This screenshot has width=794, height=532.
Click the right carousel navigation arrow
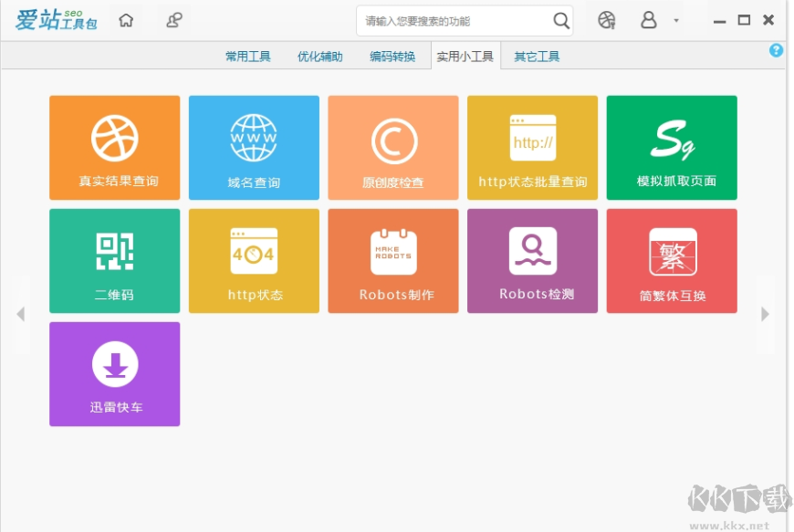(765, 313)
